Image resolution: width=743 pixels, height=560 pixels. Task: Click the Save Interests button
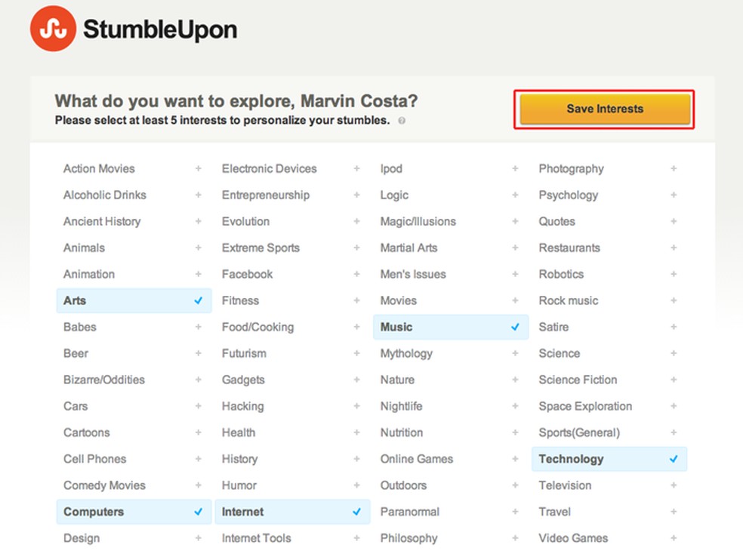(603, 108)
